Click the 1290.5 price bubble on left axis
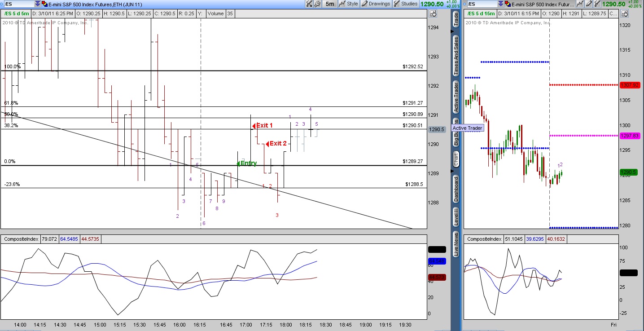Image resolution: width=644 pixels, height=331 pixels. tap(437, 129)
